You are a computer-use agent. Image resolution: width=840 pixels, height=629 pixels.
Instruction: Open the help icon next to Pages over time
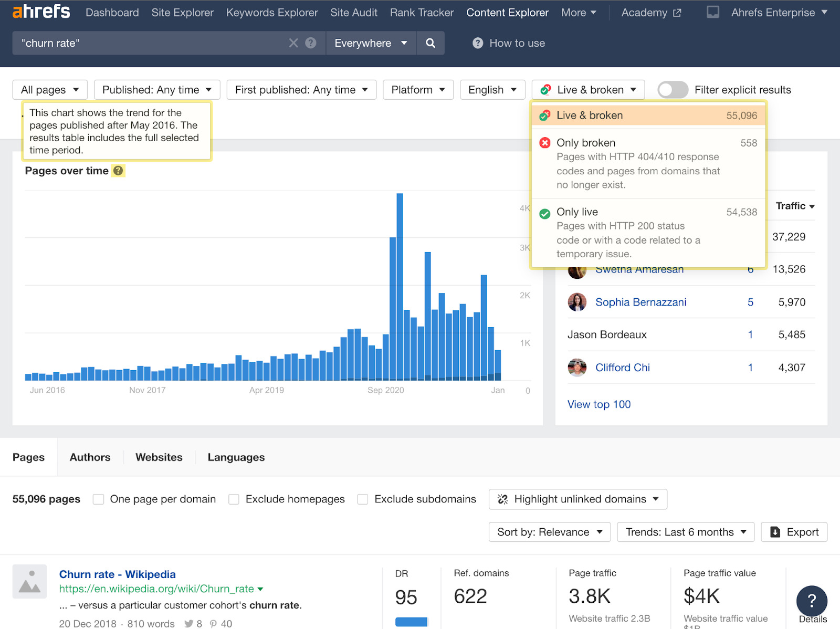click(x=118, y=171)
